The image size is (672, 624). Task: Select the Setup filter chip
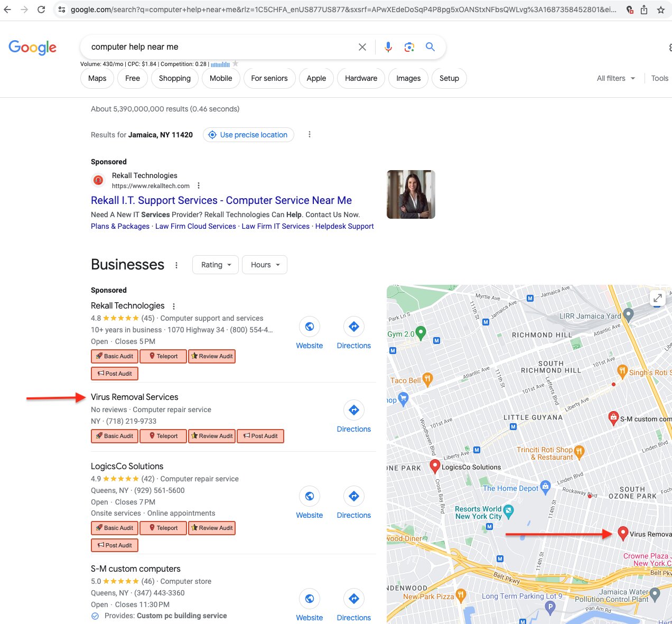(449, 78)
